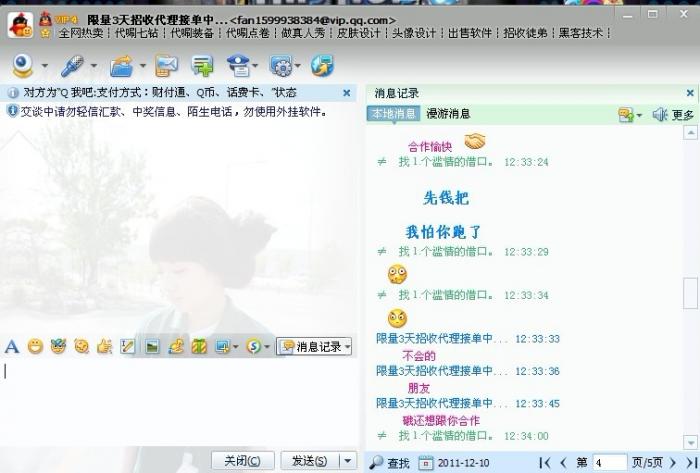Expand the applications gear dropdown arrow

pos(298,66)
